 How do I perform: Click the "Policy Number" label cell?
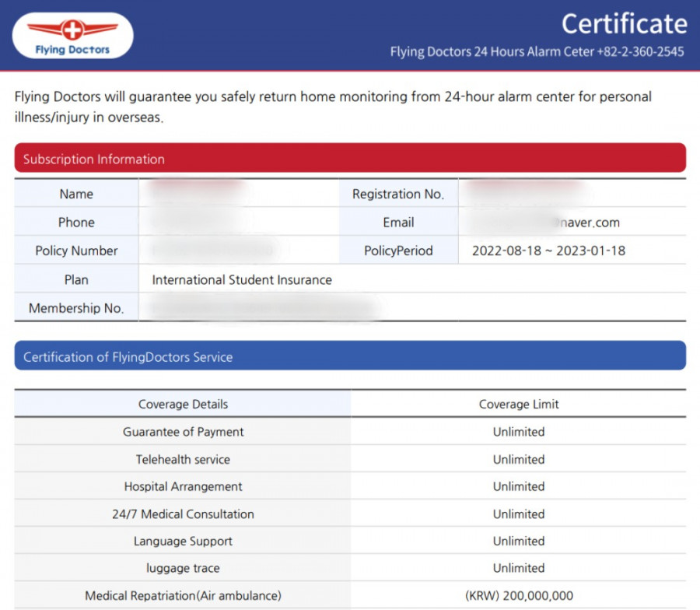(76, 251)
